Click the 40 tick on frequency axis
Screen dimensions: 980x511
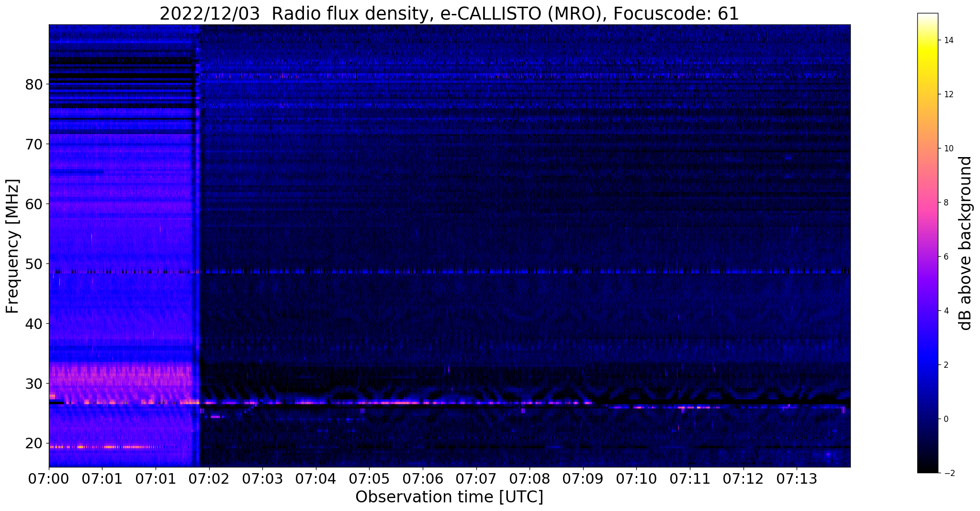34,324
